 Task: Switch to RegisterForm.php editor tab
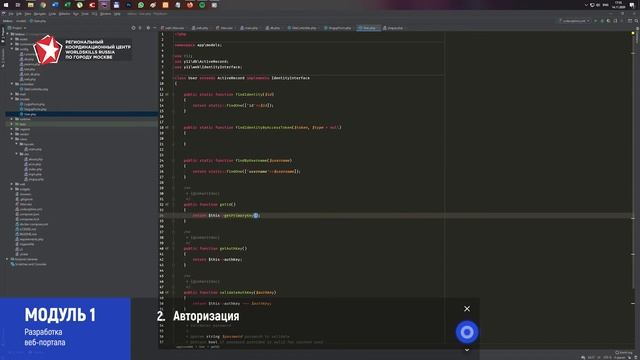338,28
